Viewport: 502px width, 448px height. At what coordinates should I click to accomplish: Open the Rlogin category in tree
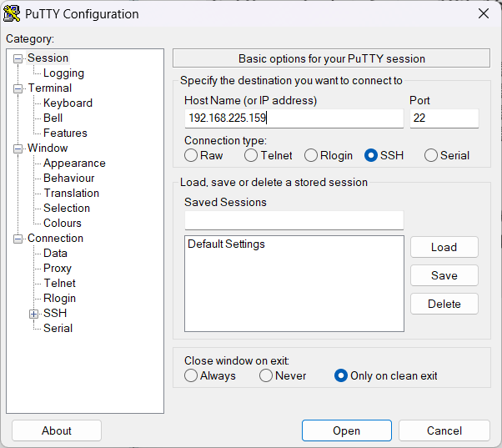59,299
